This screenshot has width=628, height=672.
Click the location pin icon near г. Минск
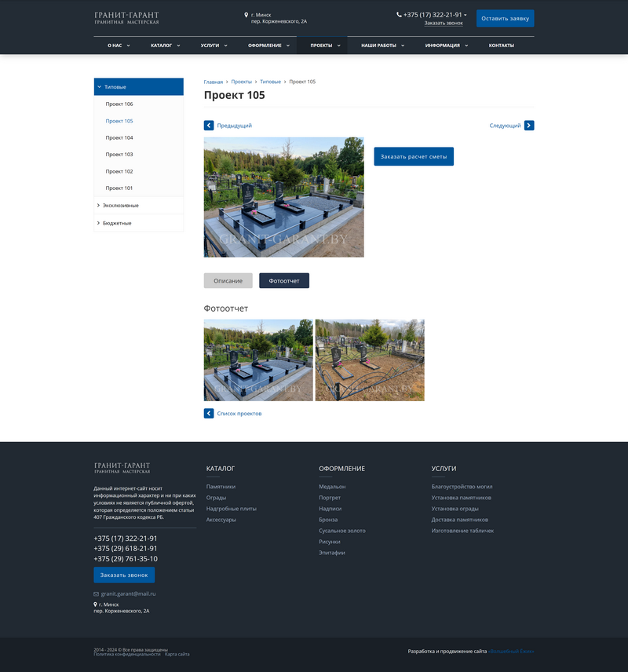coord(246,15)
